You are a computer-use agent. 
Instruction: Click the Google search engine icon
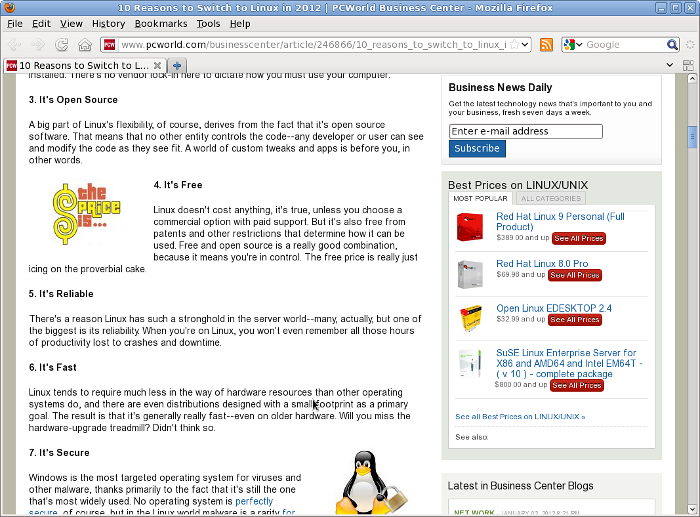point(569,45)
